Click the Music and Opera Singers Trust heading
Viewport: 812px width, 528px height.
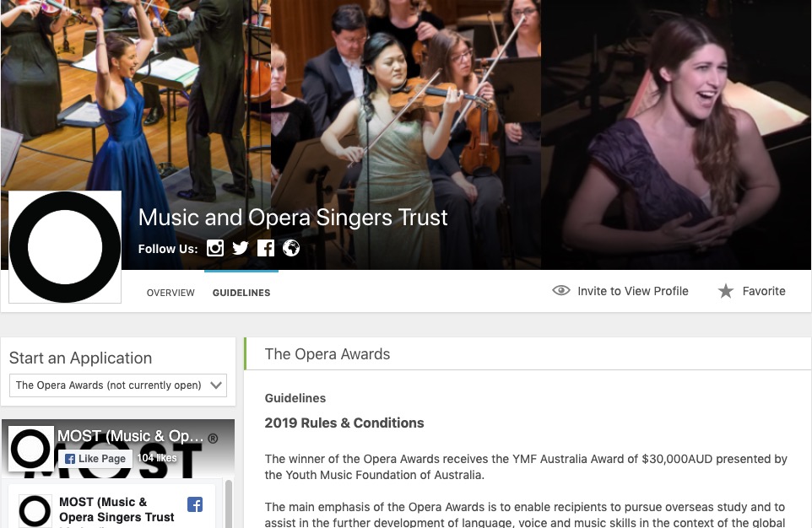pyautogui.click(x=293, y=218)
